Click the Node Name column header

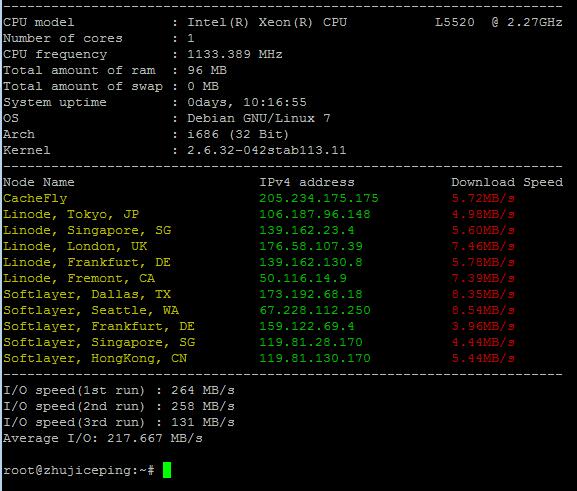pos(39,182)
